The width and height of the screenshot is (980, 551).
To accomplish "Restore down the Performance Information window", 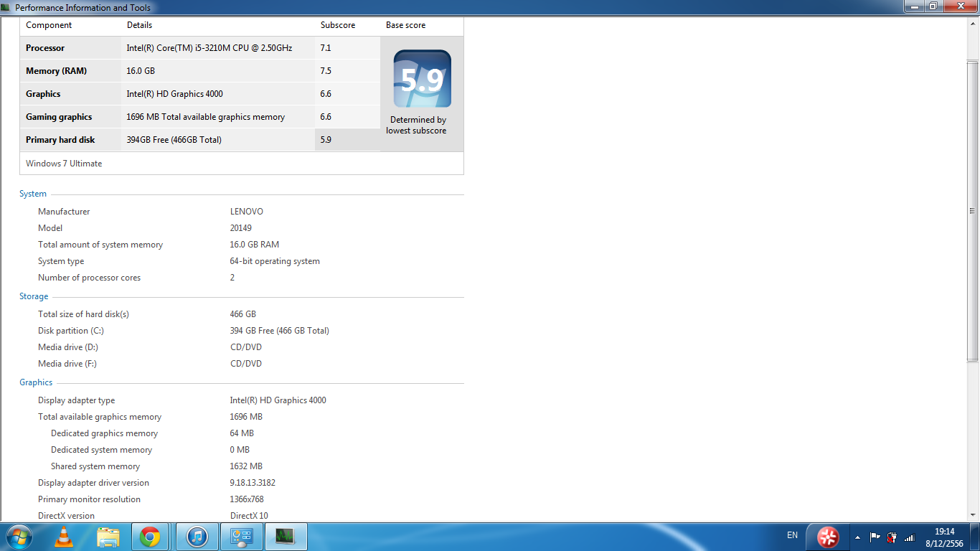I will pos(933,6).
